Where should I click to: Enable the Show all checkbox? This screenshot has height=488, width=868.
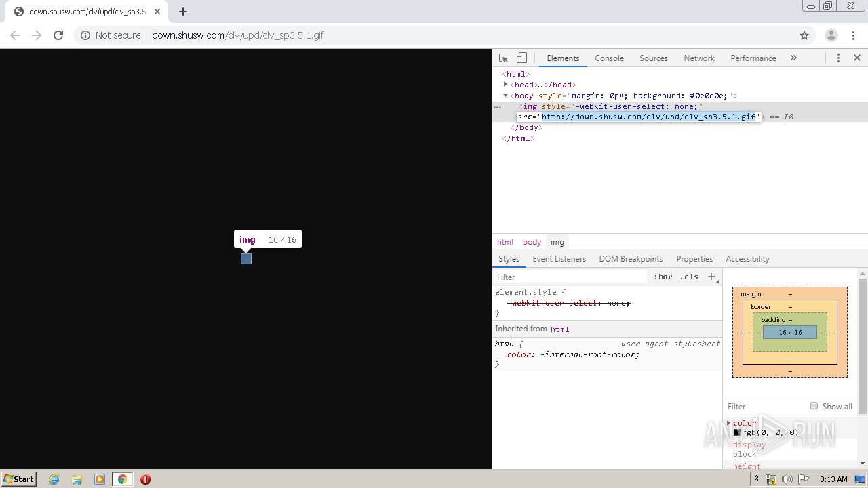814,406
